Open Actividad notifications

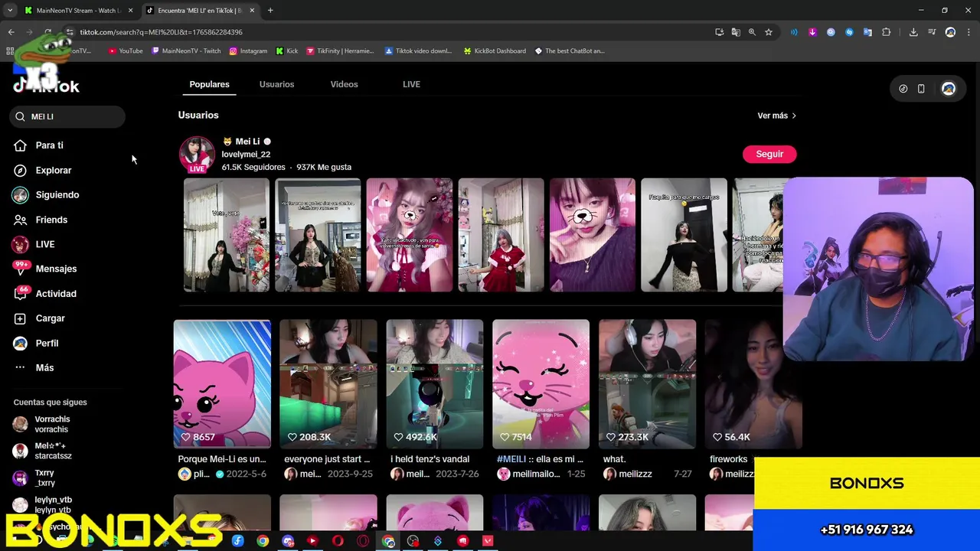(56, 294)
